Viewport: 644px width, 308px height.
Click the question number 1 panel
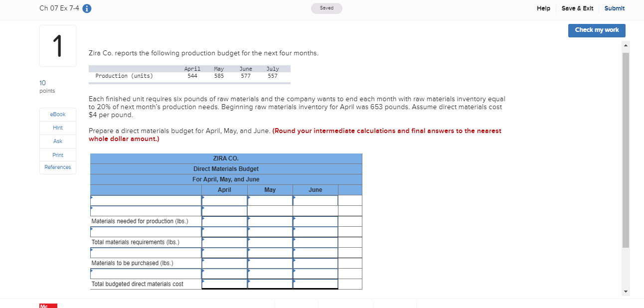point(57,45)
